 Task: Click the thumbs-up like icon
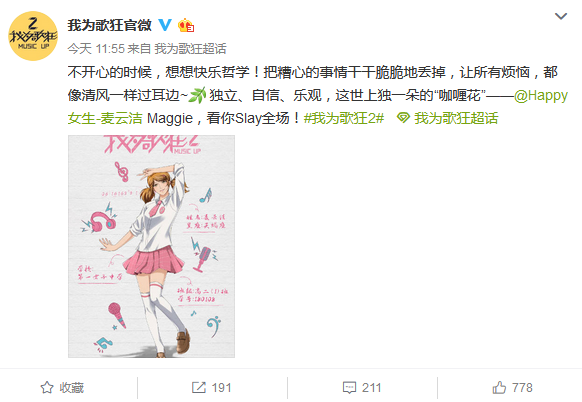click(499, 388)
